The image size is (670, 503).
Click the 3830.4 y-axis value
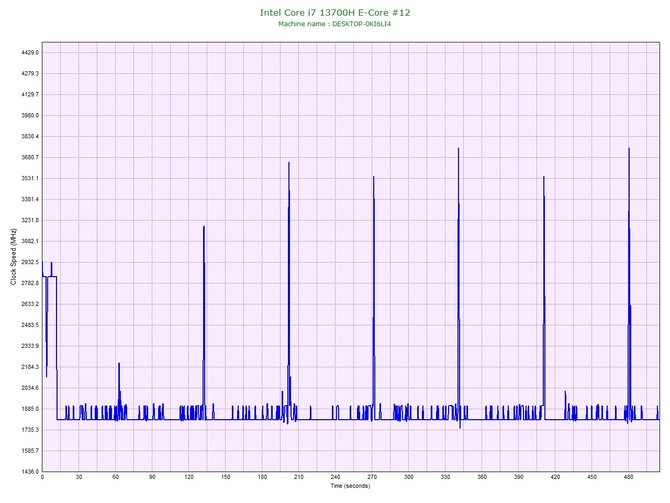[x=30, y=136]
